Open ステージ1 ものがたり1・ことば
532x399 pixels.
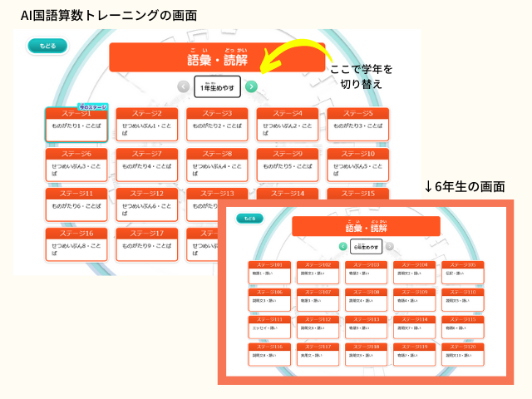click(76, 124)
